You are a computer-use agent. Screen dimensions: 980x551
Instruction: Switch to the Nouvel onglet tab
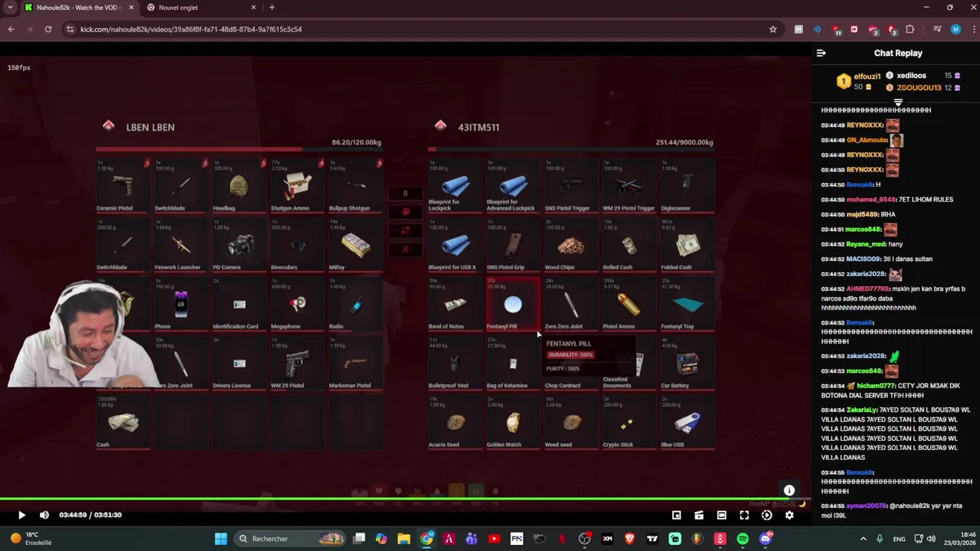(199, 8)
